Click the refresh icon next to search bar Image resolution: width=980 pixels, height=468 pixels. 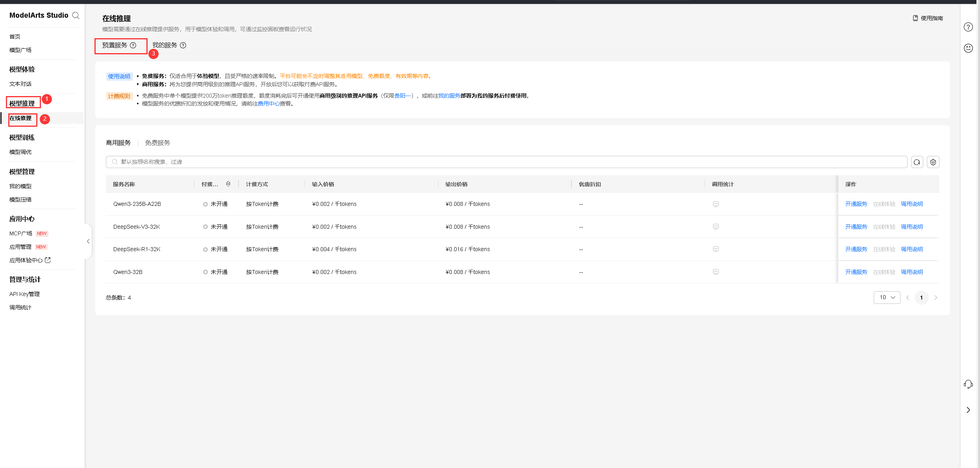coord(917,162)
